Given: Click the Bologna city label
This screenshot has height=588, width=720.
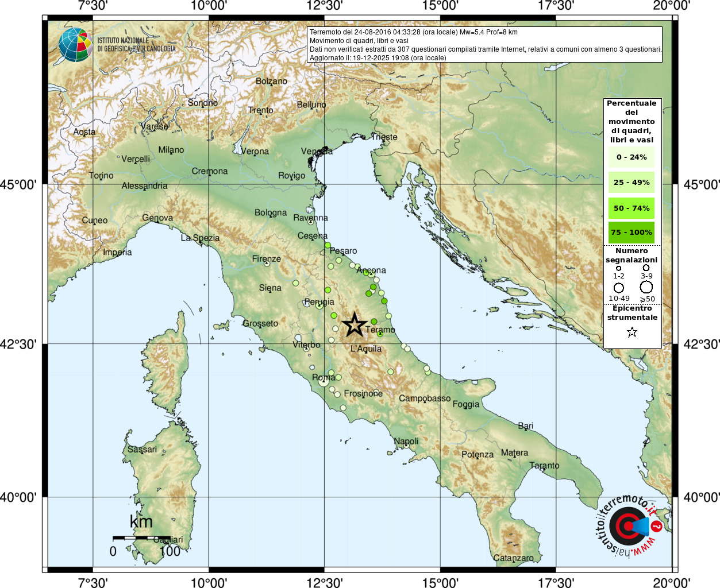Looking at the screenshot, I should [x=271, y=212].
